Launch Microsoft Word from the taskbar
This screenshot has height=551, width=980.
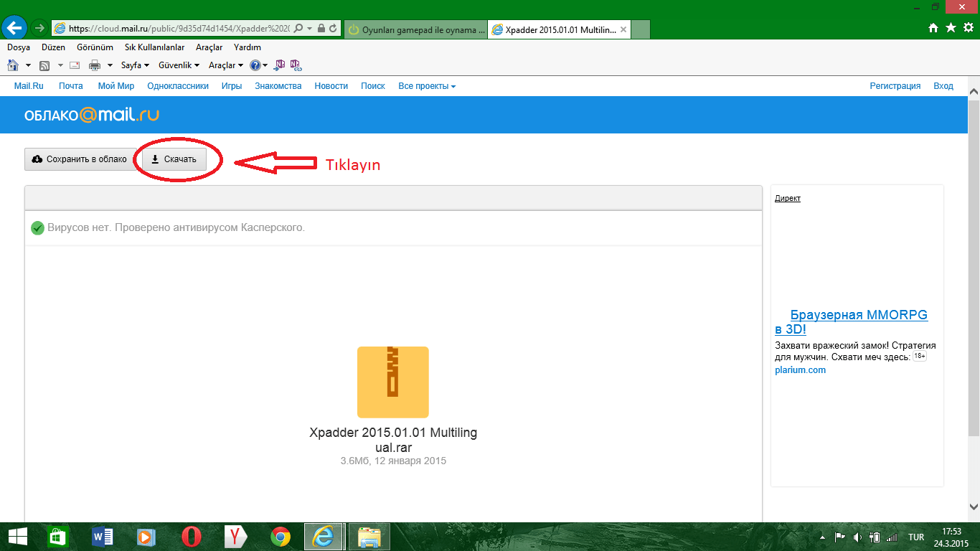[103, 537]
